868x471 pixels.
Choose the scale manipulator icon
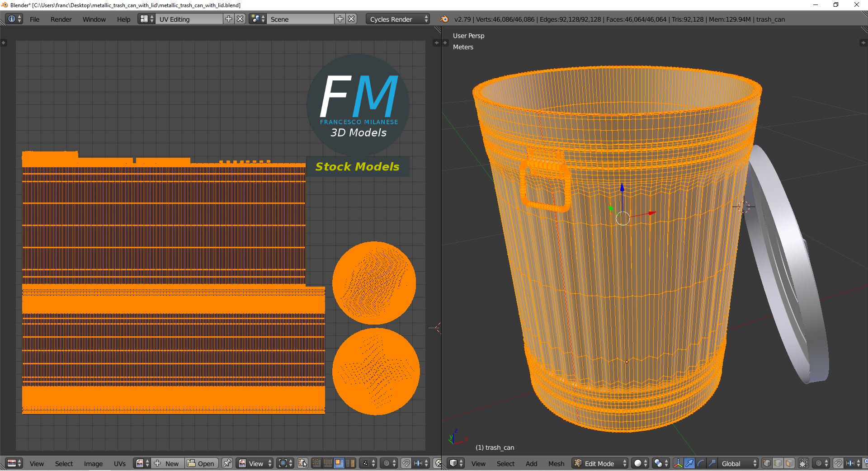click(x=712, y=463)
